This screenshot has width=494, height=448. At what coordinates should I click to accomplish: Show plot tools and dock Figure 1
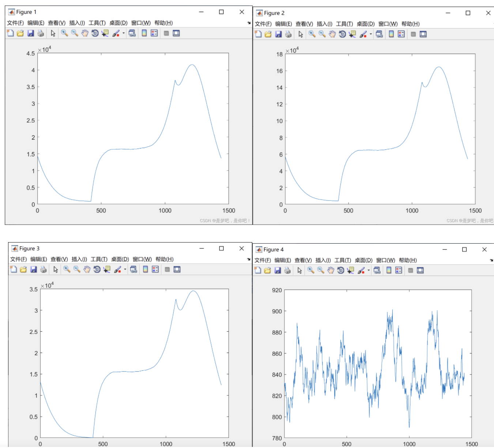tap(176, 33)
